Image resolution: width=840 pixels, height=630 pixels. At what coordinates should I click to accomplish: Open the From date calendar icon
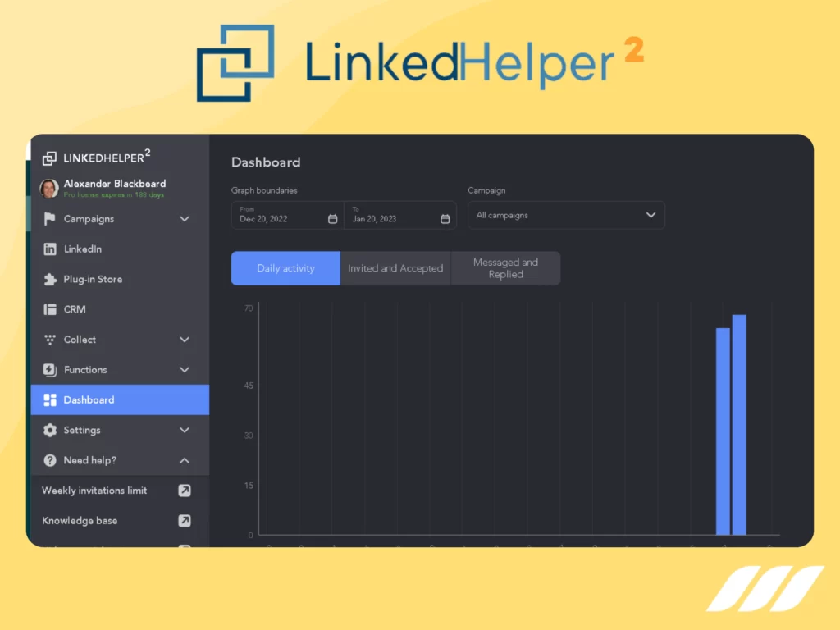333,218
